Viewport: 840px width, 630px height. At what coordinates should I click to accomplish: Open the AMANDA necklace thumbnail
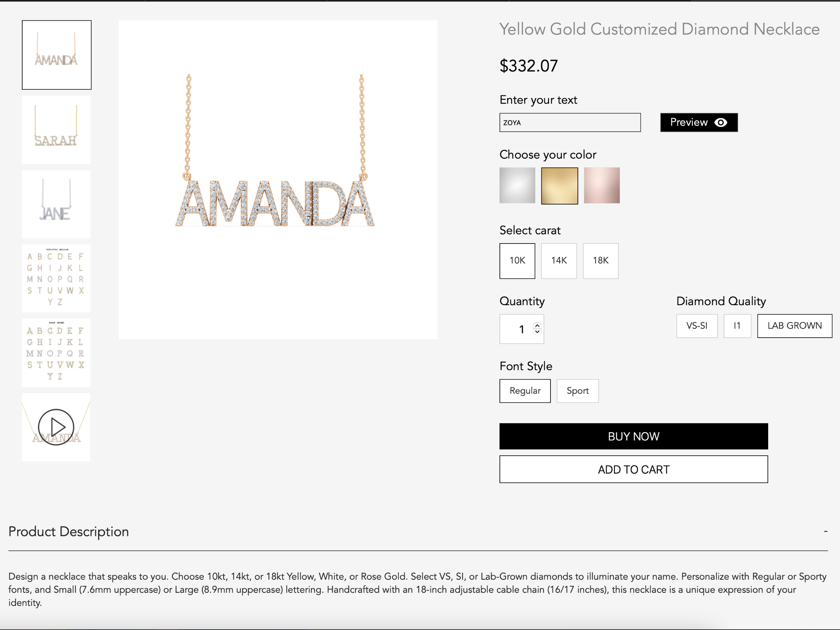[x=57, y=55]
